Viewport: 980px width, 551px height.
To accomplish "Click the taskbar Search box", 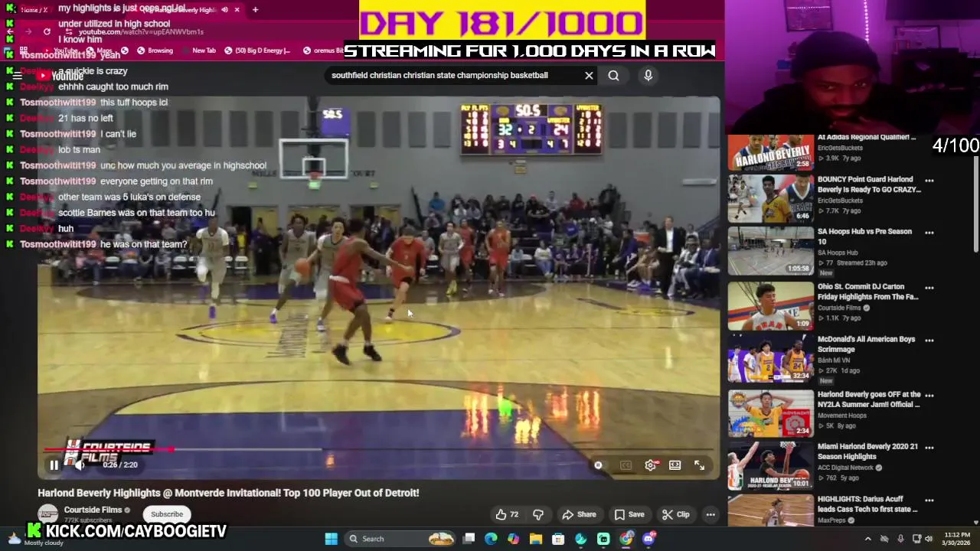I will [400, 539].
